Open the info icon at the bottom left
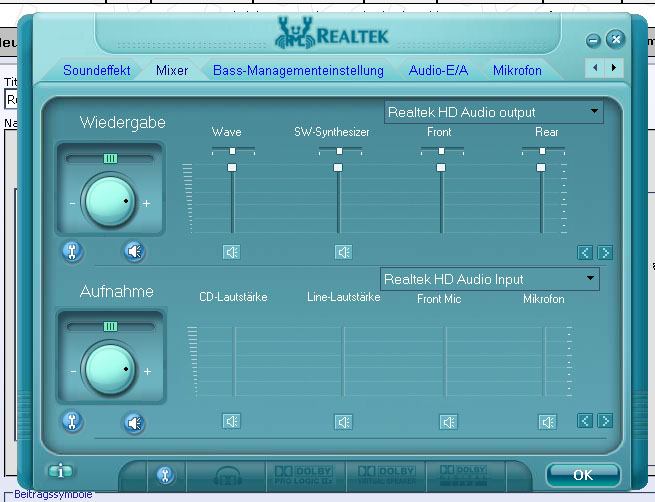The image size is (655, 502). tap(61, 471)
